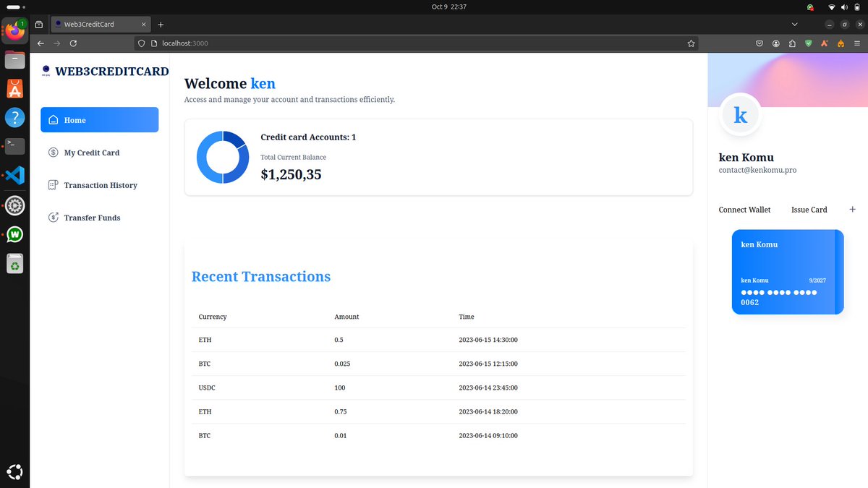Click the Connect Wallet button

pos(744,210)
